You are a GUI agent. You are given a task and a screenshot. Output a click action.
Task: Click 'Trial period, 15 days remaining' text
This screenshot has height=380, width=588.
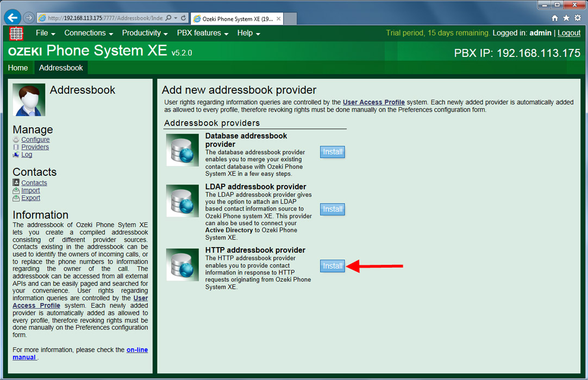pos(437,33)
